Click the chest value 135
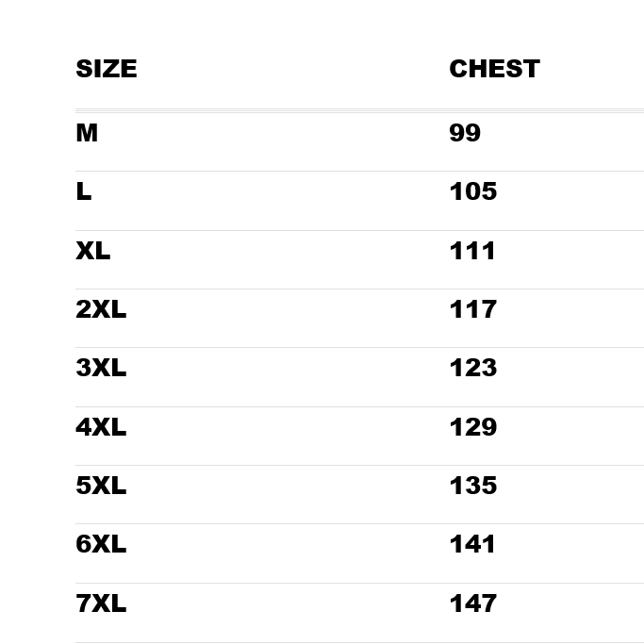Viewport: 644px width, 644px height. tap(472, 486)
